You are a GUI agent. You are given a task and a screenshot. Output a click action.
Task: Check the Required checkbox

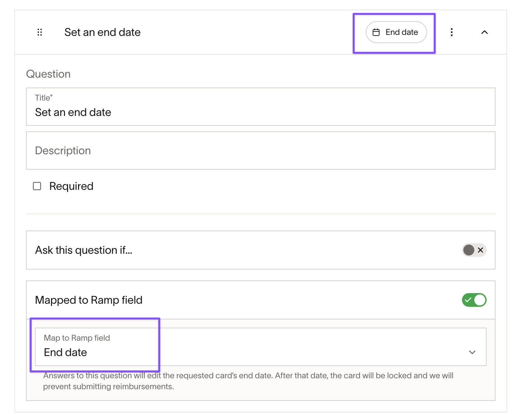click(x=37, y=186)
